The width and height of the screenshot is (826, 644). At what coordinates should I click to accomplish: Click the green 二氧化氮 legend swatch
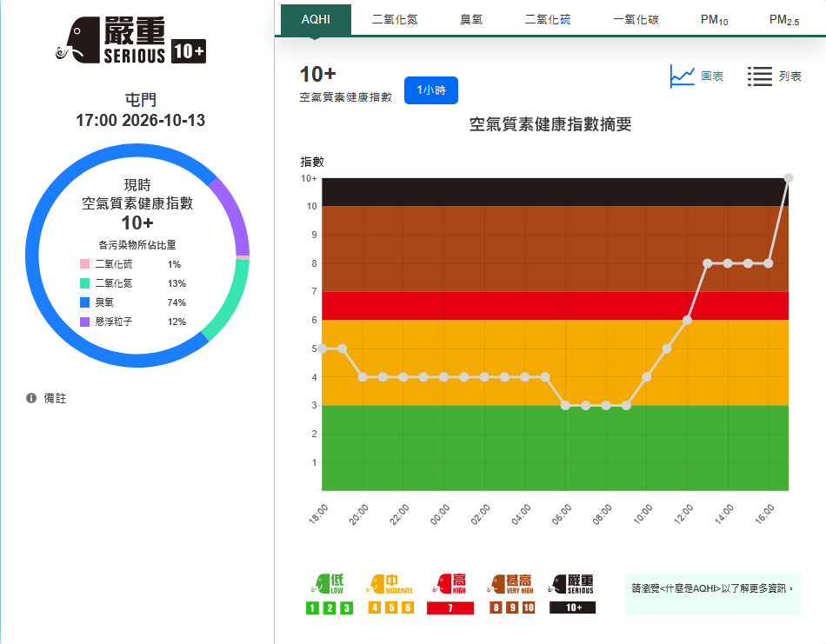click(84, 283)
